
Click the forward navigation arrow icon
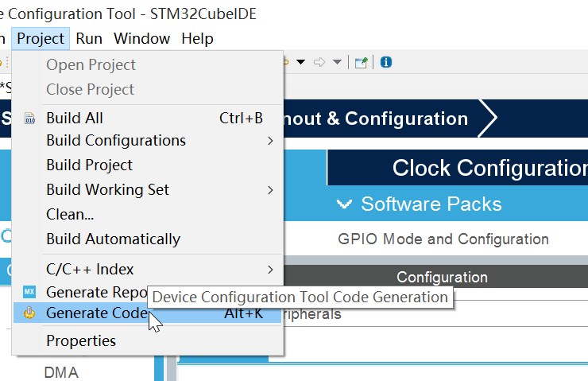(319, 62)
